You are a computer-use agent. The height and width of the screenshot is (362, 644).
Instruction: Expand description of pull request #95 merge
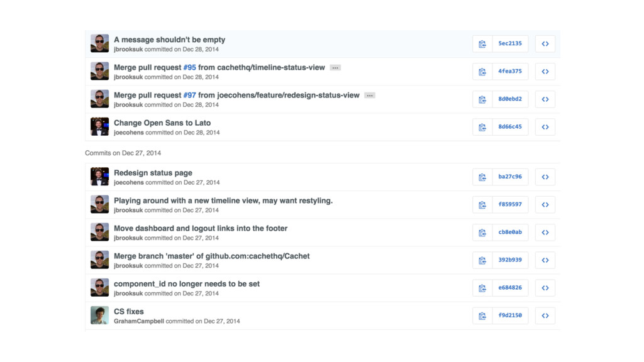(335, 68)
